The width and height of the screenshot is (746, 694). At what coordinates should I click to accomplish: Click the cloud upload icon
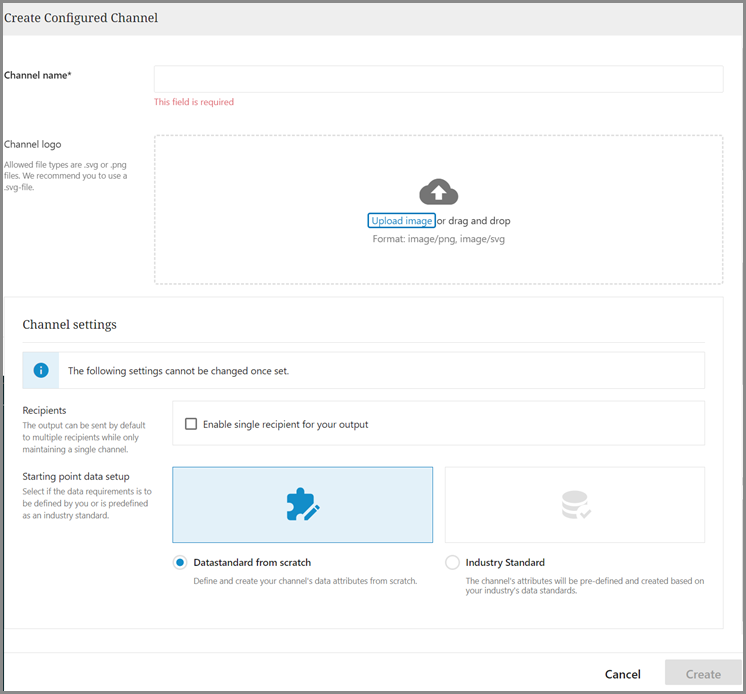(438, 192)
